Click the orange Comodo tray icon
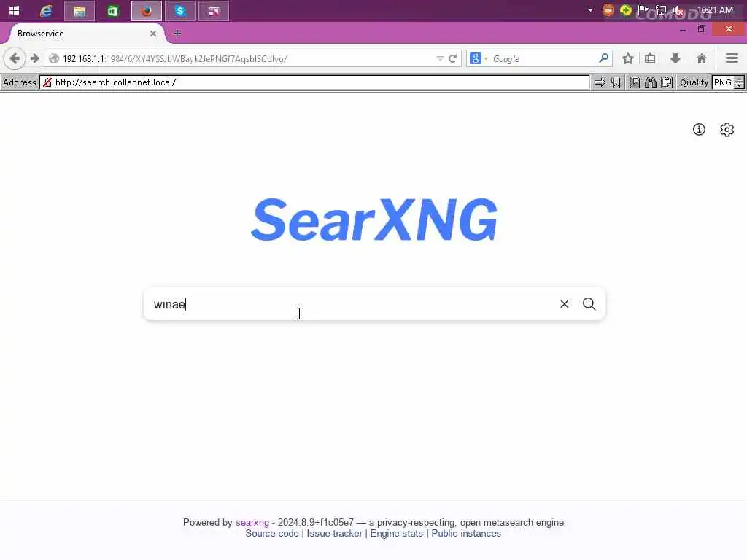Image resolution: width=747 pixels, height=560 pixels. tap(608, 10)
